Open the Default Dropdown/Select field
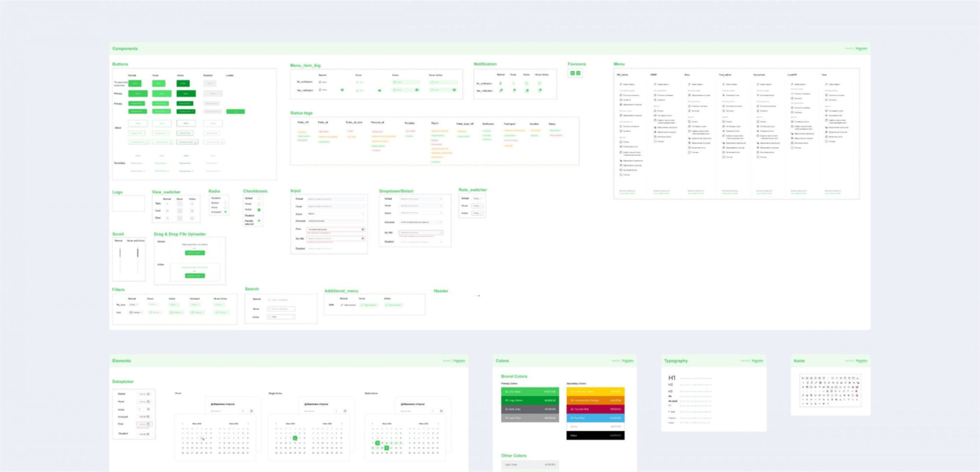This screenshot has width=980, height=472. click(421, 198)
